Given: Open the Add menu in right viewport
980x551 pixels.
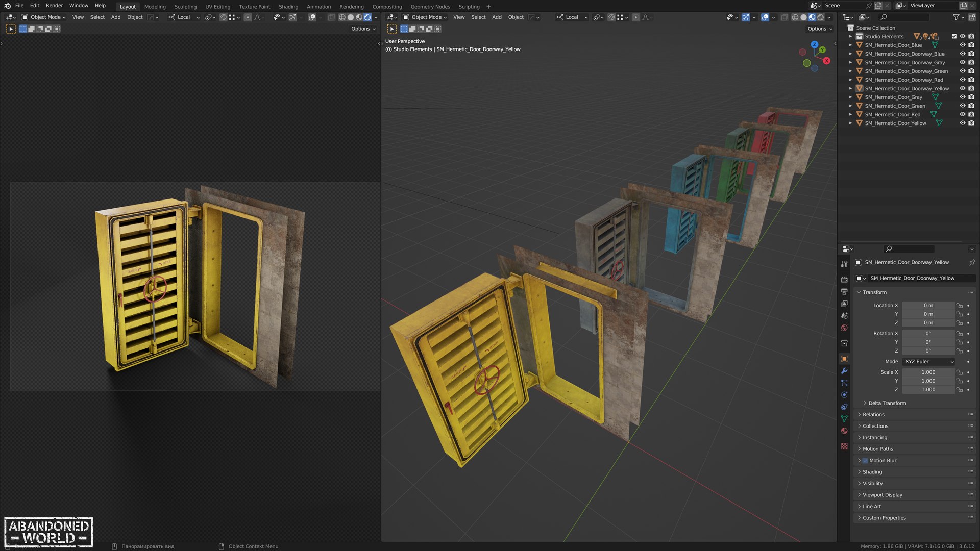Looking at the screenshot, I should [497, 17].
